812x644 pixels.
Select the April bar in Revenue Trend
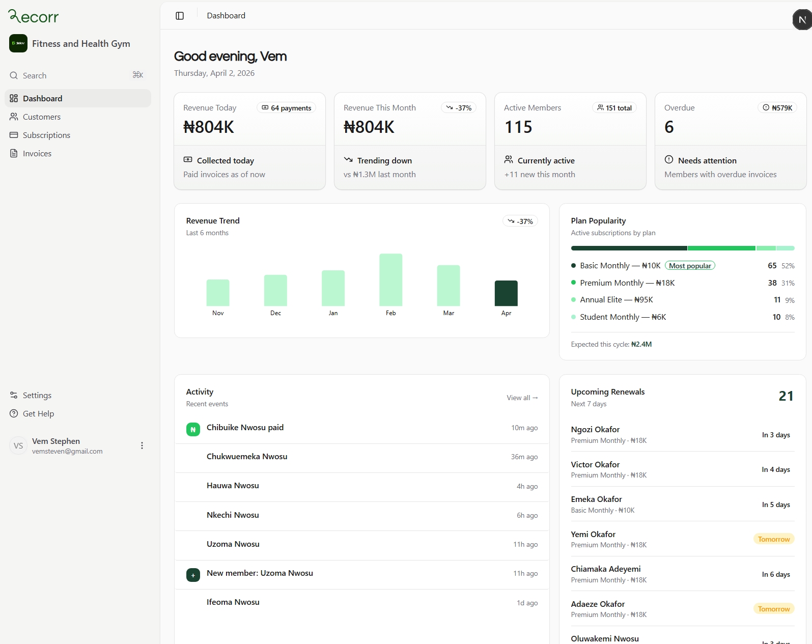pos(506,293)
